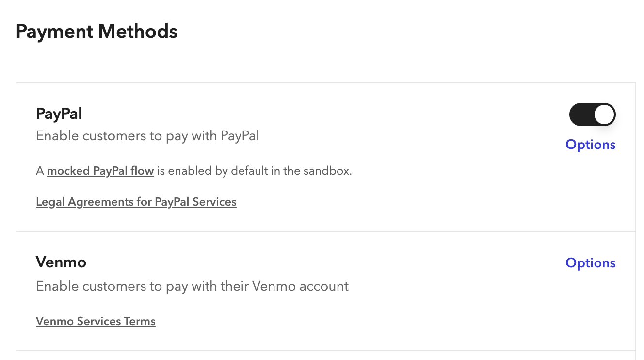The width and height of the screenshot is (644, 360).
Task: Open Options for PayPal
Action: point(590,145)
